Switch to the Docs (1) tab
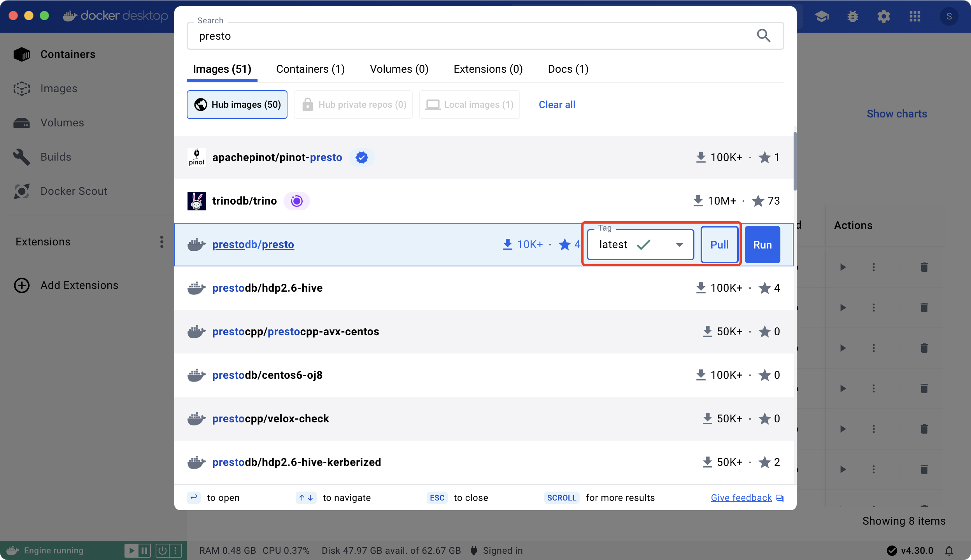The height and width of the screenshot is (560, 971). tap(568, 69)
